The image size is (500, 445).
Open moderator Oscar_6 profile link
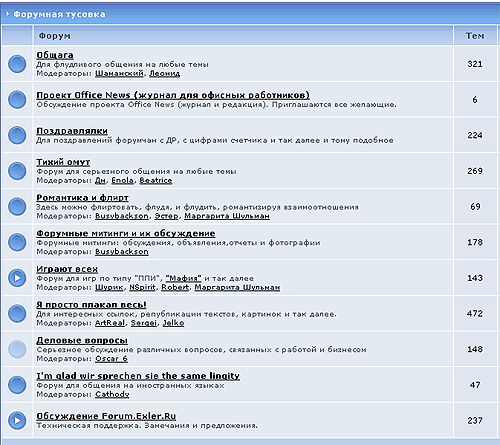point(111,359)
